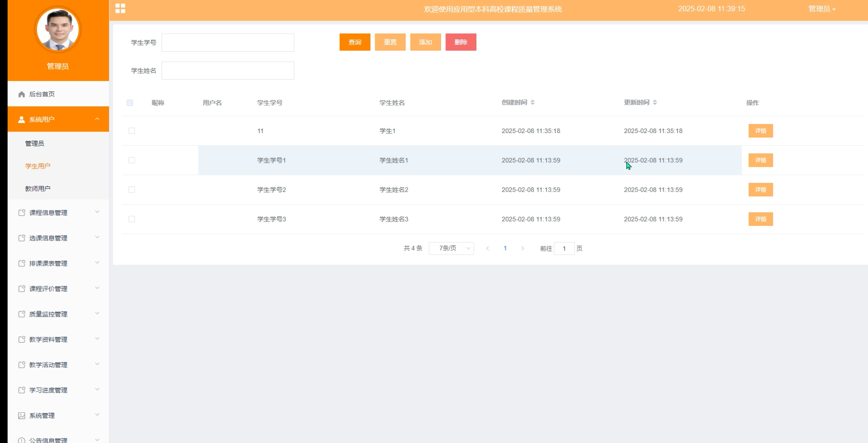The height and width of the screenshot is (443, 868).
Task: Expand the 选课信息管理 chevron
Action: pyautogui.click(x=97, y=238)
